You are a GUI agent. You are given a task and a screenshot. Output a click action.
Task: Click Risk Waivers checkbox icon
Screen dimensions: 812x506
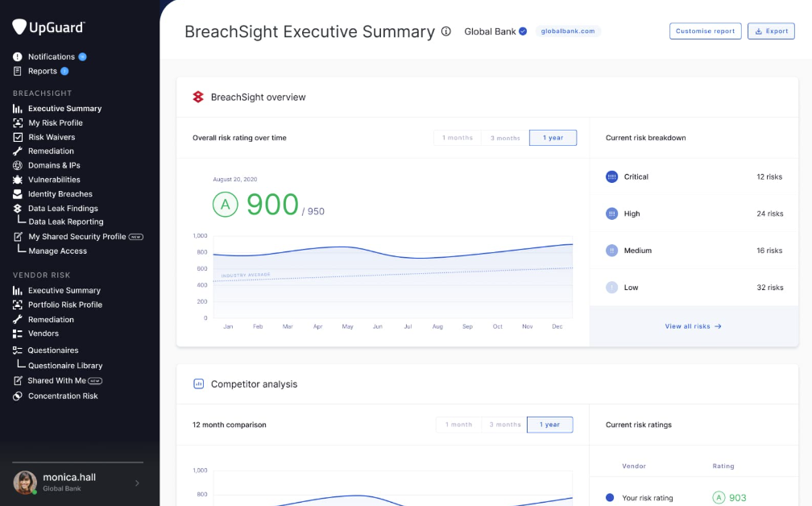[18, 137]
